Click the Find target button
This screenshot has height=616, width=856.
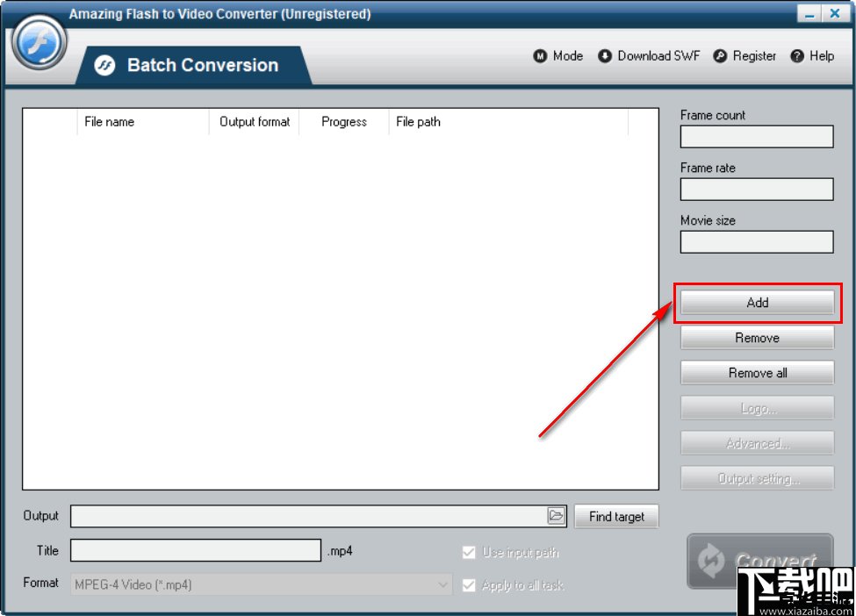click(616, 517)
